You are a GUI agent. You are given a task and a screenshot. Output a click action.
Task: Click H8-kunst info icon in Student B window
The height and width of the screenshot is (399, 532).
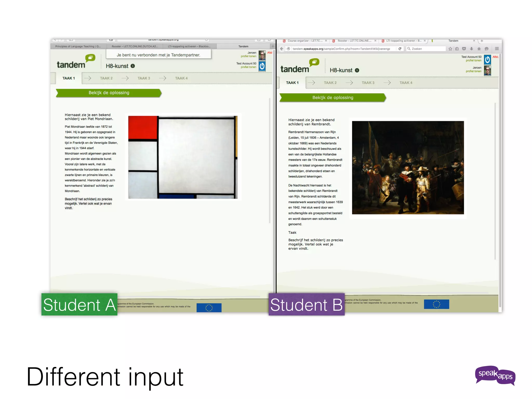pyautogui.click(x=357, y=70)
